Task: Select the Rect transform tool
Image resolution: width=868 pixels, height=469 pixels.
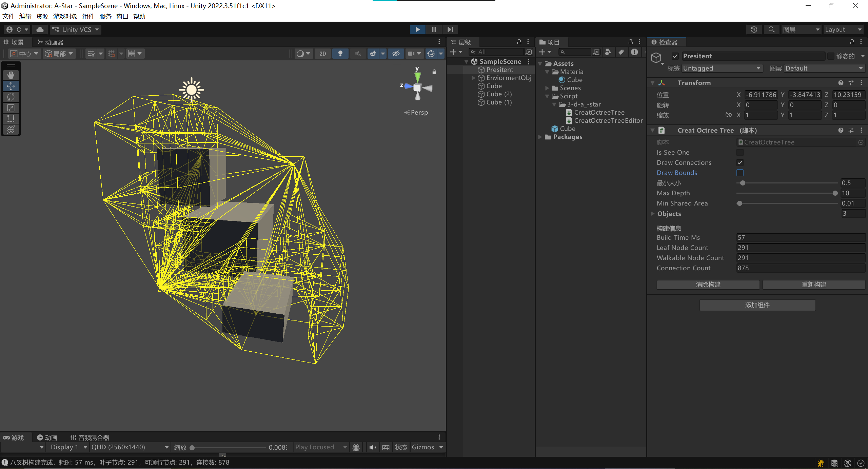Action: [11, 119]
